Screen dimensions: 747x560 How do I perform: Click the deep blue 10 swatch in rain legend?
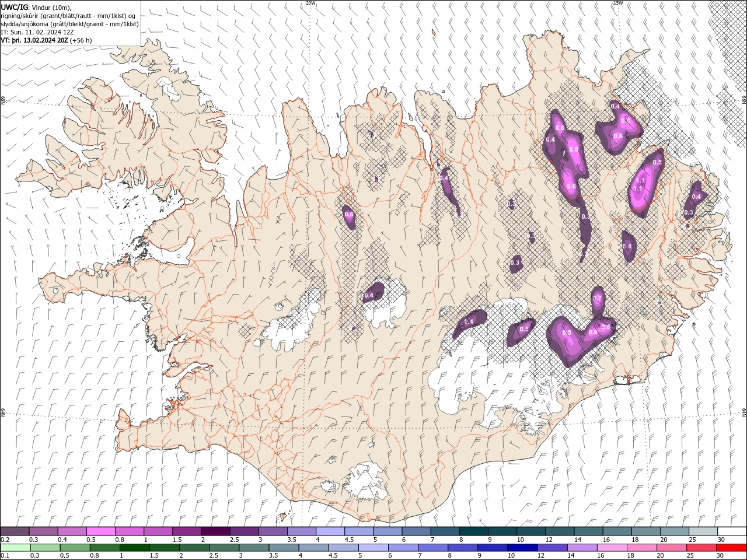coord(522,548)
